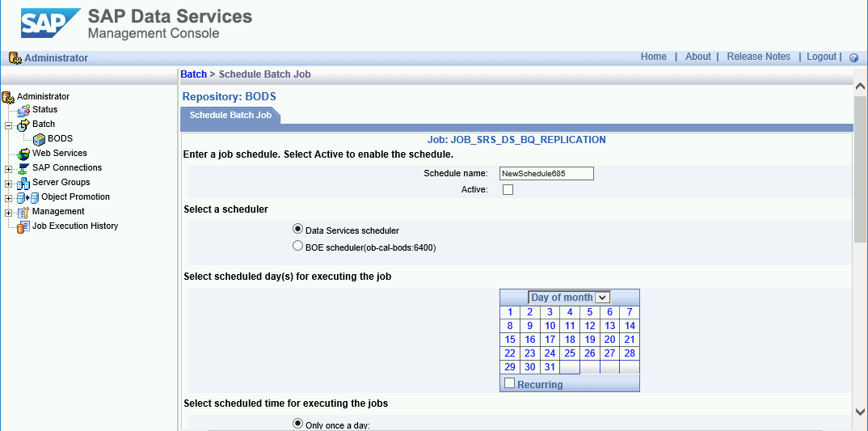Pick day 12 in the calendar
The width and height of the screenshot is (868, 431).
(590, 326)
